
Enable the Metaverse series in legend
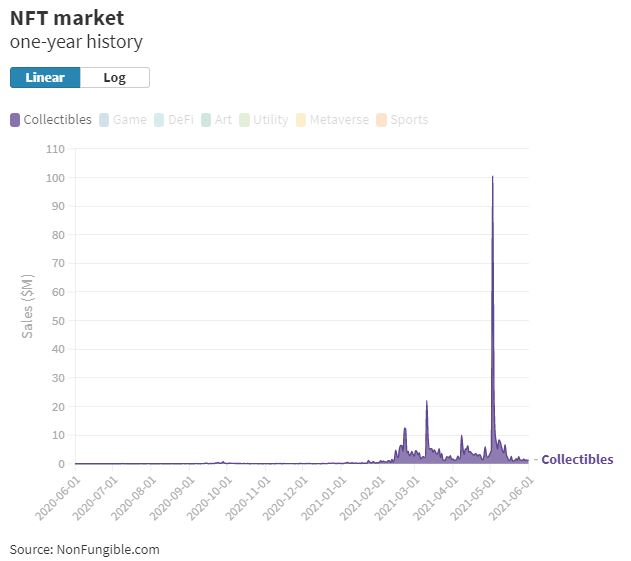pyautogui.click(x=339, y=120)
